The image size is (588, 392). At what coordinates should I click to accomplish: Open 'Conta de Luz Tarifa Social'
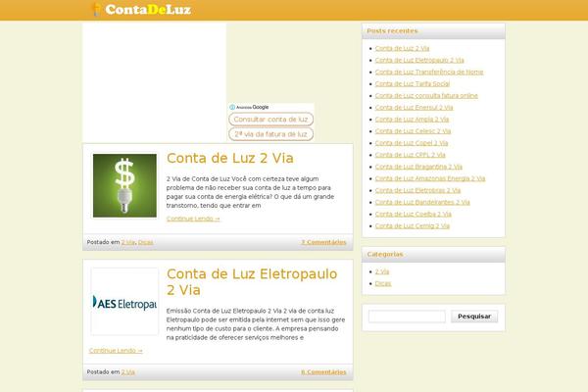(413, 83)
